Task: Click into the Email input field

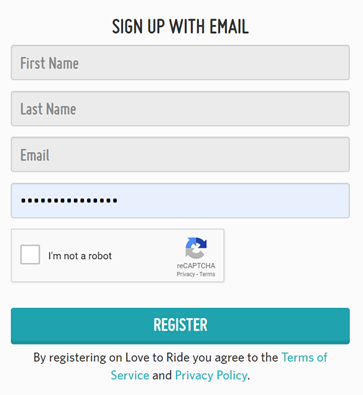Action: click(x=180, y=154)
